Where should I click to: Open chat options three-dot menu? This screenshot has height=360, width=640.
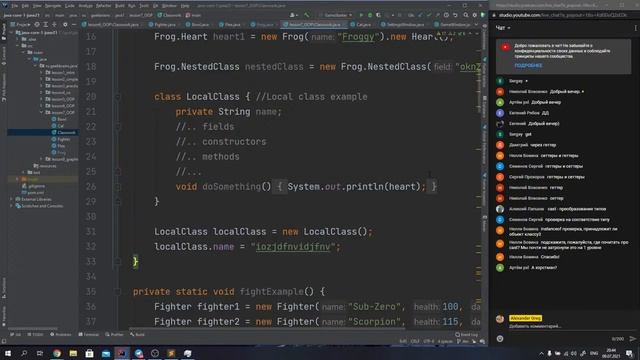click(x=636, y=28)
